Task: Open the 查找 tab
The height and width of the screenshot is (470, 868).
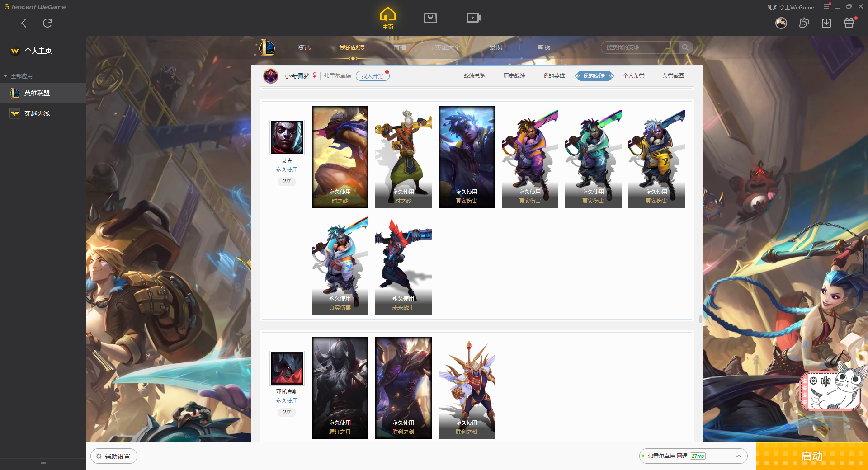Action: [543, 47]
